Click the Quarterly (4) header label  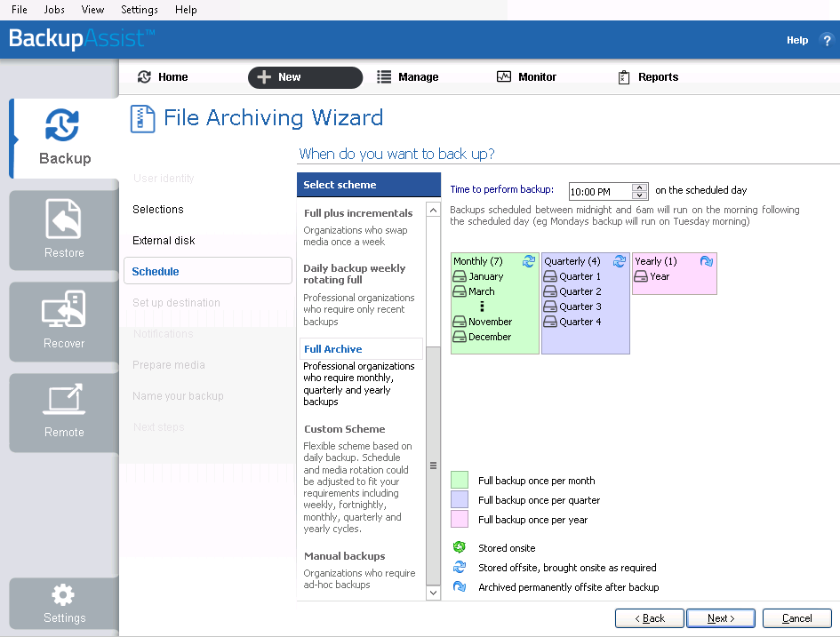[x=572, y=261]
